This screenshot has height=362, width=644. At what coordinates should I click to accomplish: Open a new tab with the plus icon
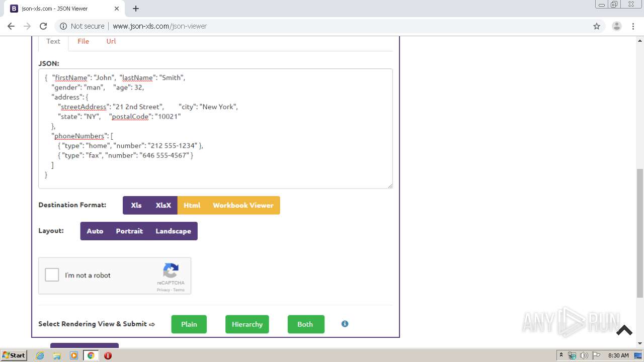[x=136, y=9]
